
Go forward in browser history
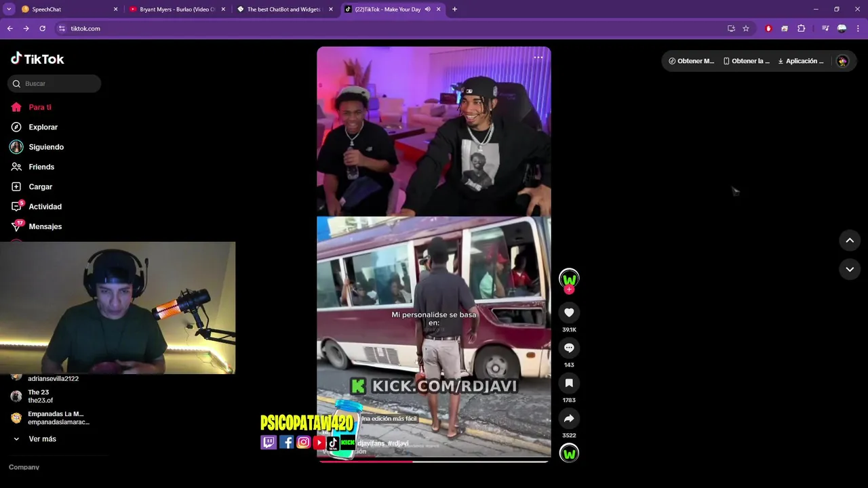26,28
